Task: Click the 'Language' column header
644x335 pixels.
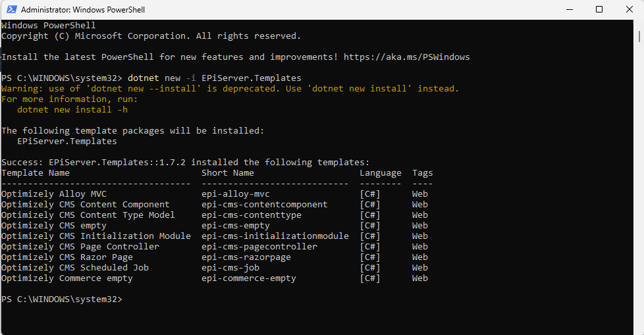Action: [380, 173]
